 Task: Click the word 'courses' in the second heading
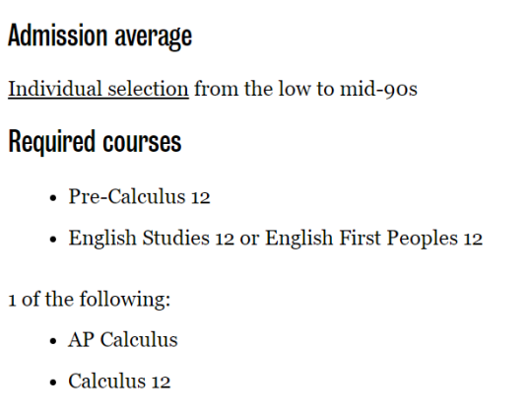click(142, 142)
